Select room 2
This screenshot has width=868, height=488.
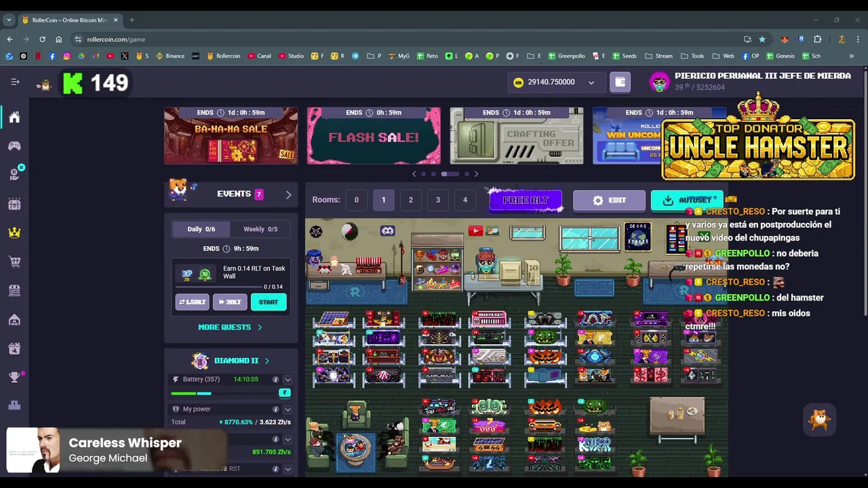(x=410, y=200)
